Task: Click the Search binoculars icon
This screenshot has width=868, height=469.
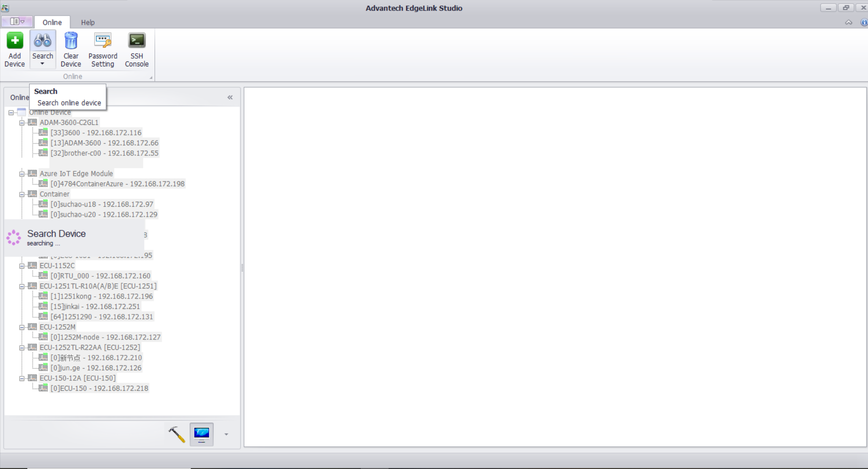Action: 43,41
